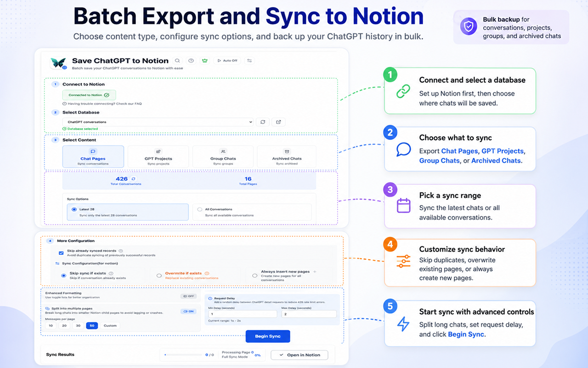
Task: Click the blue Begin Sync button
Action: click(x=268, y=336)
